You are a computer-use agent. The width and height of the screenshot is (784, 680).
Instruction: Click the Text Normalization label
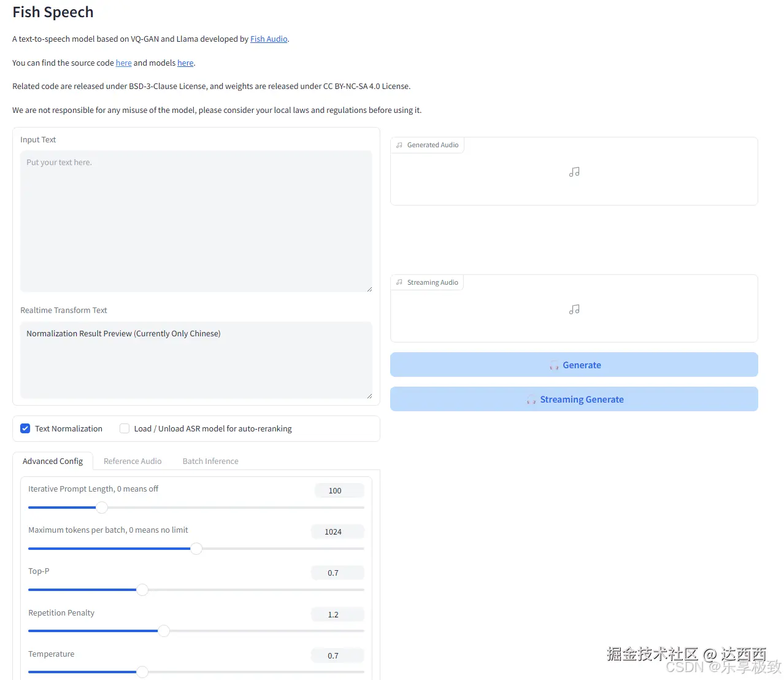(69, 428)
